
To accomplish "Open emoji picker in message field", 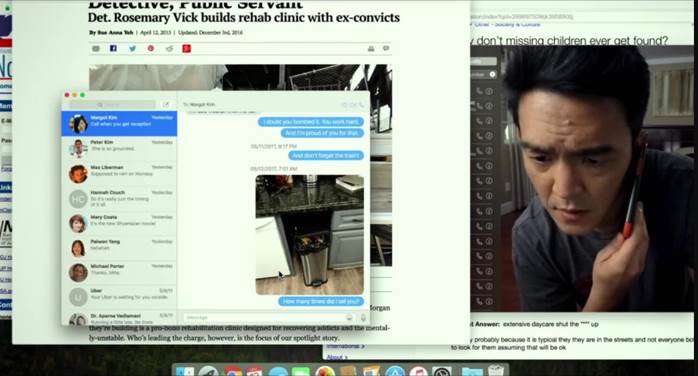I will [349, 317].
